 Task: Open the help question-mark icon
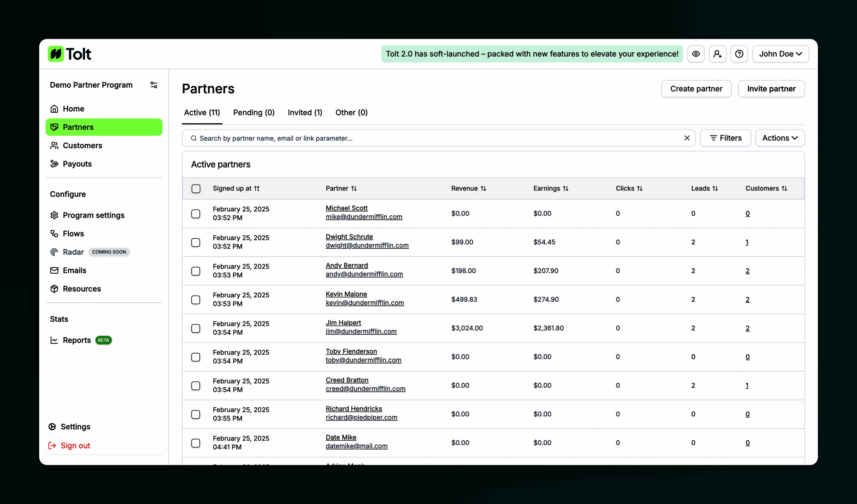[739, 54]
